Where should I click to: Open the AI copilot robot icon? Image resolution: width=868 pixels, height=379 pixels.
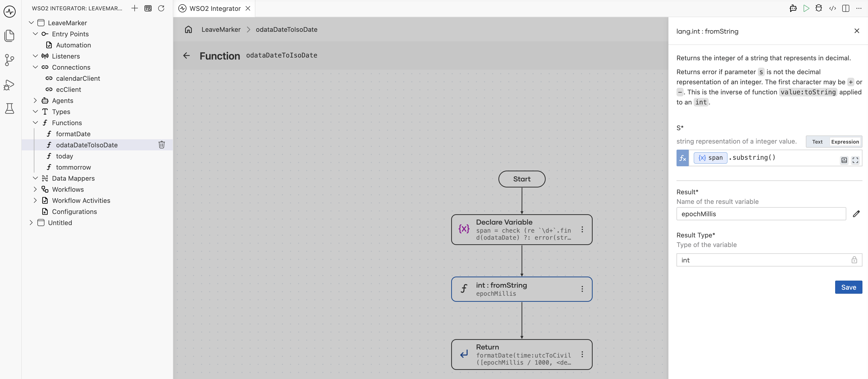(793, 8)
